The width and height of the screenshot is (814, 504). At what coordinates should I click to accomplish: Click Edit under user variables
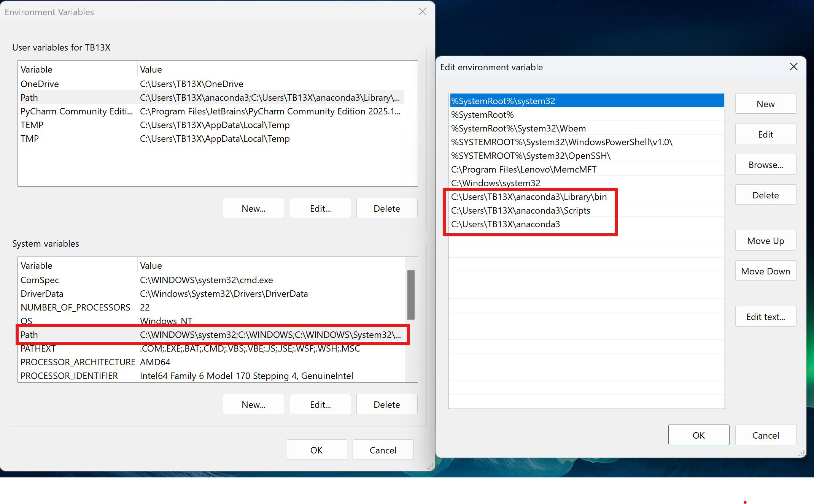point(320,208)
